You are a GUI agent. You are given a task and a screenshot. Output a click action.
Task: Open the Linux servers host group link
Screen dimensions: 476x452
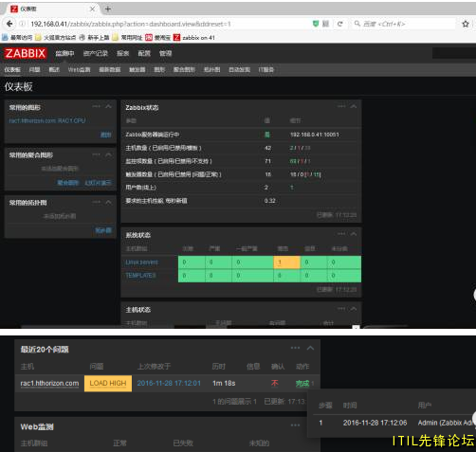point(141,262)
